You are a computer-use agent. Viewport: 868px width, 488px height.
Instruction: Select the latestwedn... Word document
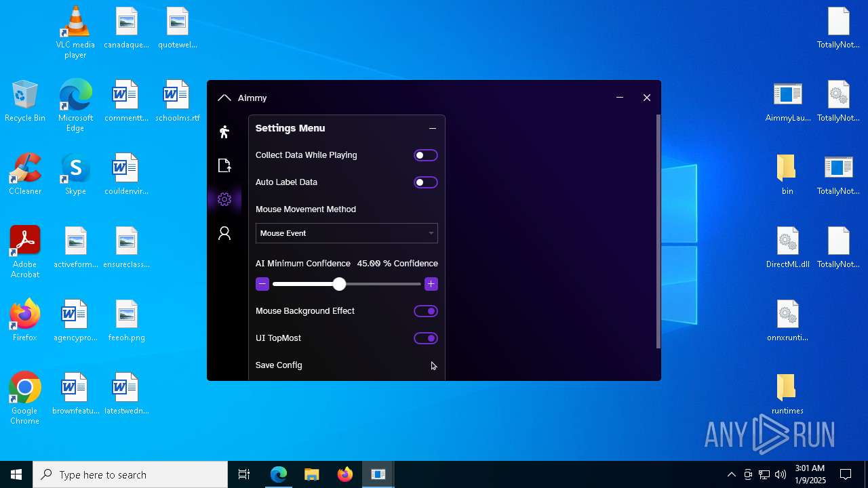(126, 393)
